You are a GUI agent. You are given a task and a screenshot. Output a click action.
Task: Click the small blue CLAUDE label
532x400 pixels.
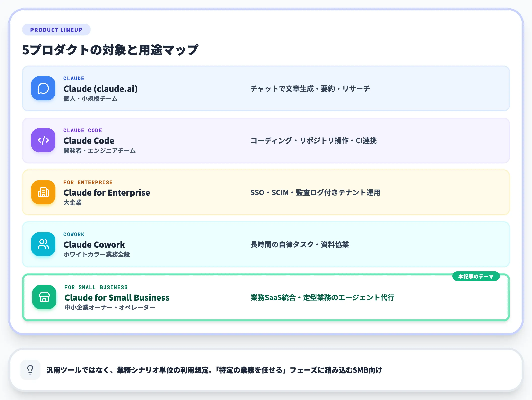pos(74,78)
